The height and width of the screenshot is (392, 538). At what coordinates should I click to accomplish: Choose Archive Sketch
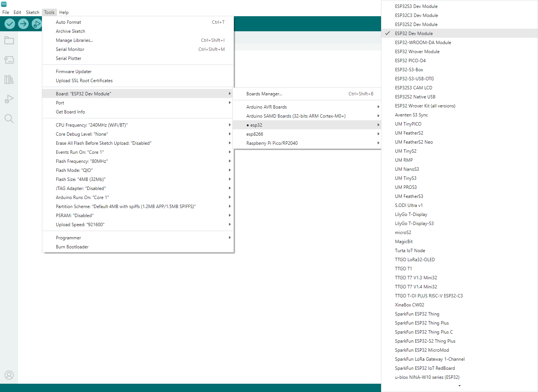(138, 31)
